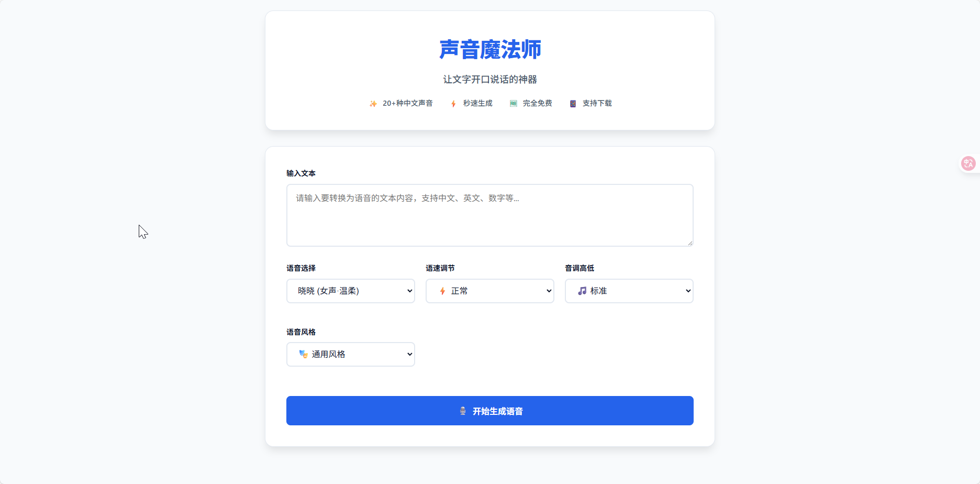This screenshot has height=484, width=980.
Task: Click the download icon beside 支持下载
Action: (x=573, y=104)
